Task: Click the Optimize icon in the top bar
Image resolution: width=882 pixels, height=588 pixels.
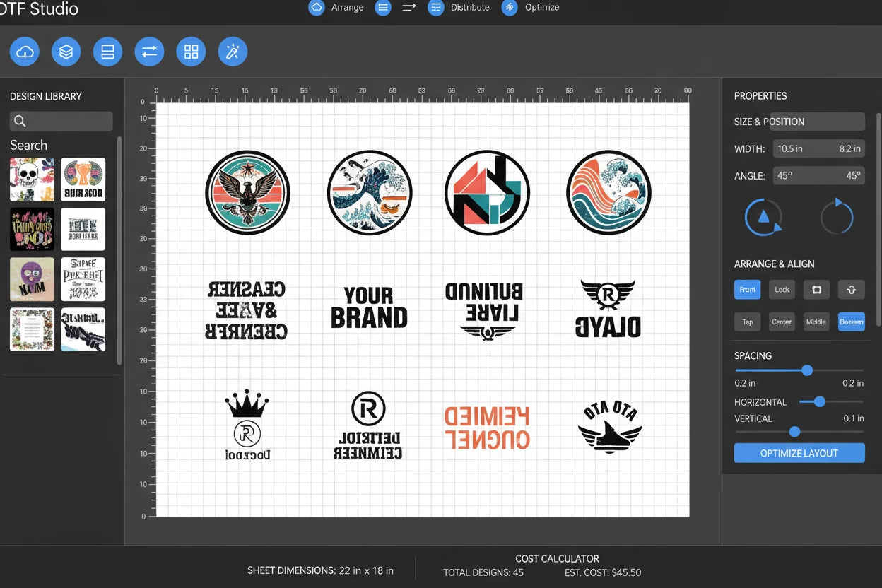Action: [x=510, y=8]
